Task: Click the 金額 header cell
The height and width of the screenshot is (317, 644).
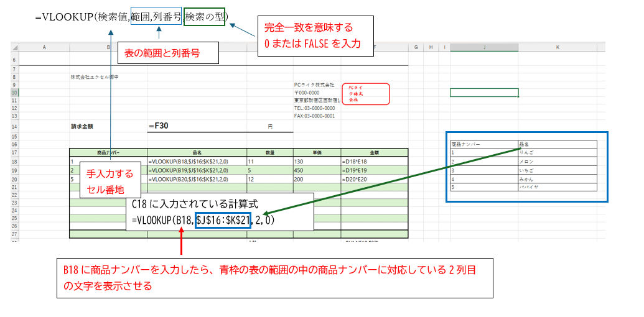Action: pos(374,152)
